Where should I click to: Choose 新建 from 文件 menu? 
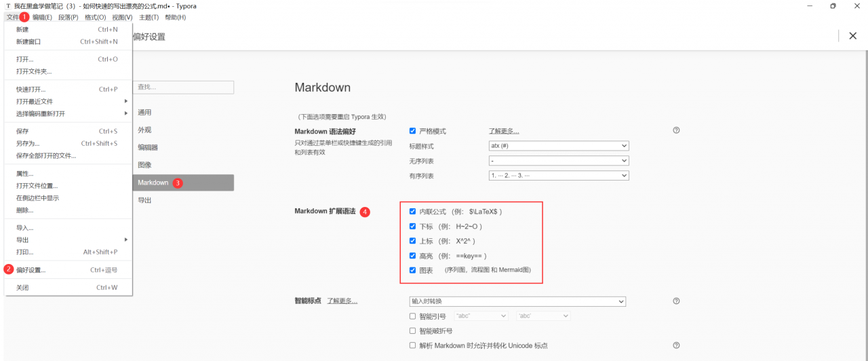pos(68,30)
